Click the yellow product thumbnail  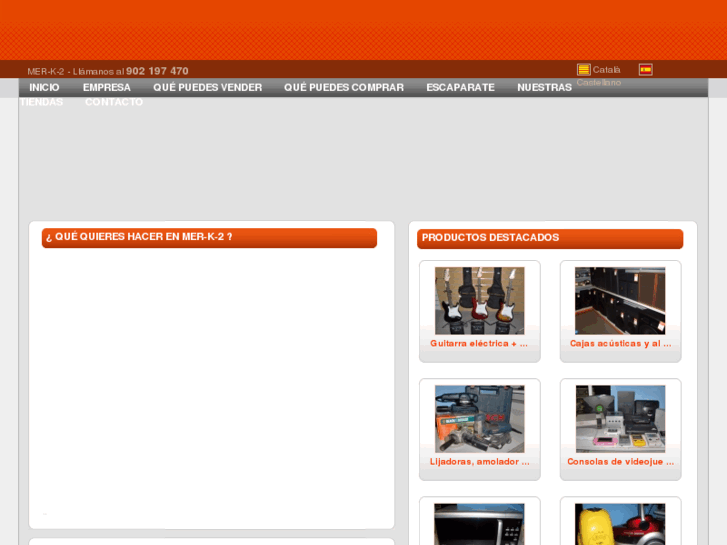(x=620, y=524)
